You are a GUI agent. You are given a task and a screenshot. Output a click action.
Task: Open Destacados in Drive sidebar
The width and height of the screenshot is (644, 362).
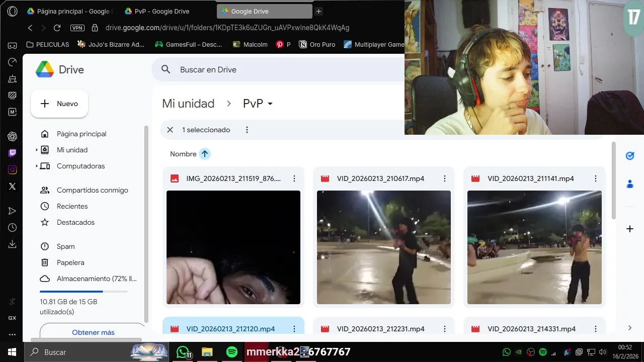point(75,222)
